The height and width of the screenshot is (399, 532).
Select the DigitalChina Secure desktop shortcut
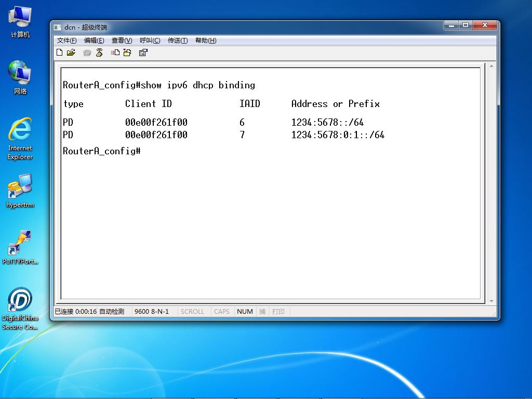click(20, 309)
